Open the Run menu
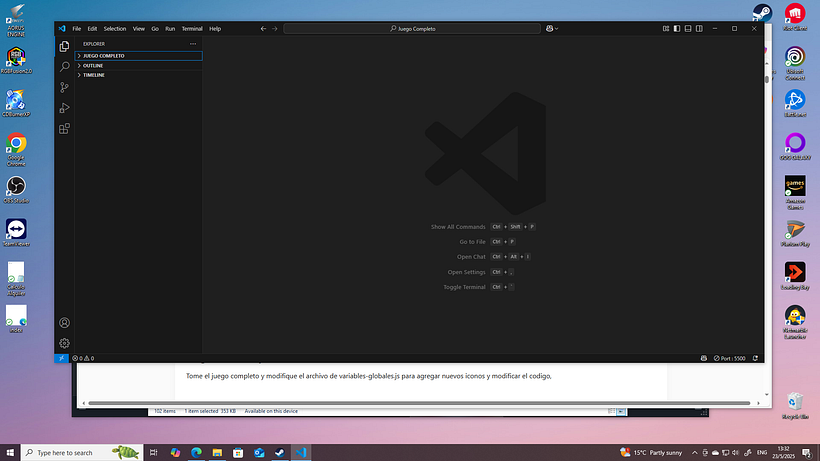The width and height of the screenshot is (820, 461). [170, 29]
